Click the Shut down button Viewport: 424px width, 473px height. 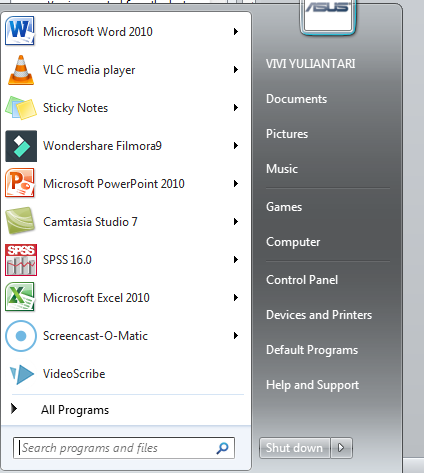click(294, 448)
